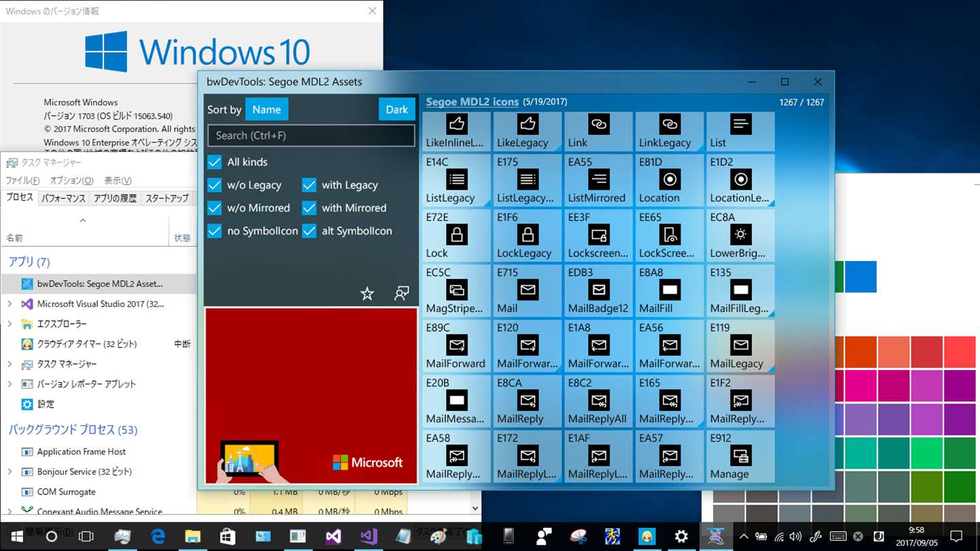980x551 pixels.
Task: Click the Name sort button
Action: coord(266,110)
